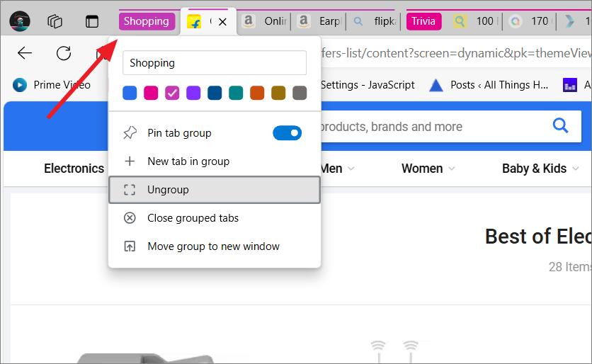Image resolution: width=592 pixels, height=364 pixels.
Task: Choose the olive yellow group color
Action: pos(278,93)
